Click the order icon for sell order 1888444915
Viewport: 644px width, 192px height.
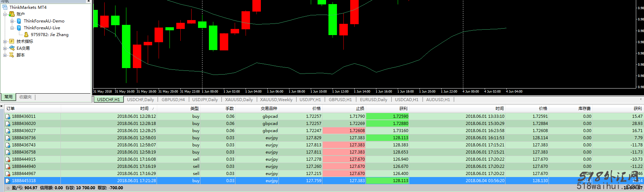click(8, 159)
